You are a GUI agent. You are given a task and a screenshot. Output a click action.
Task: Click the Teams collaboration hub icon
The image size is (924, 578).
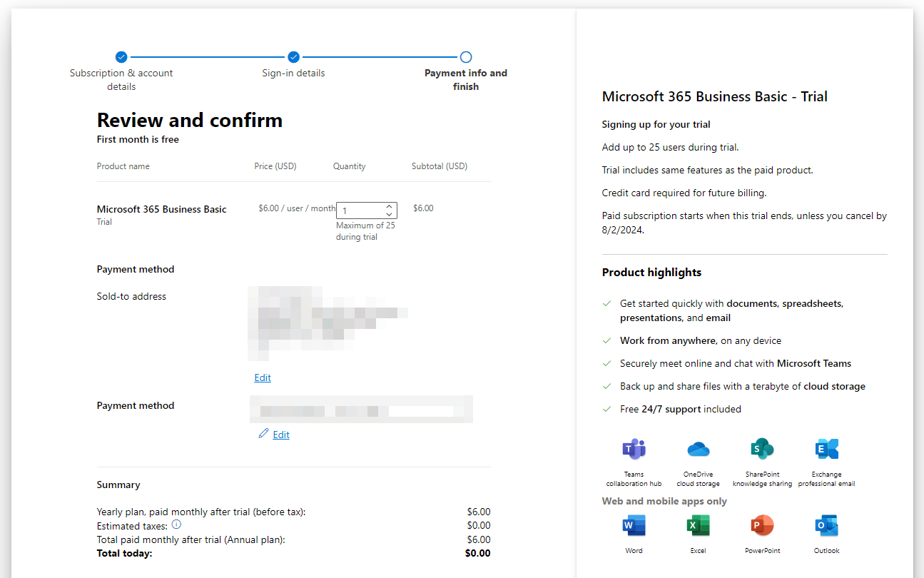634,449
